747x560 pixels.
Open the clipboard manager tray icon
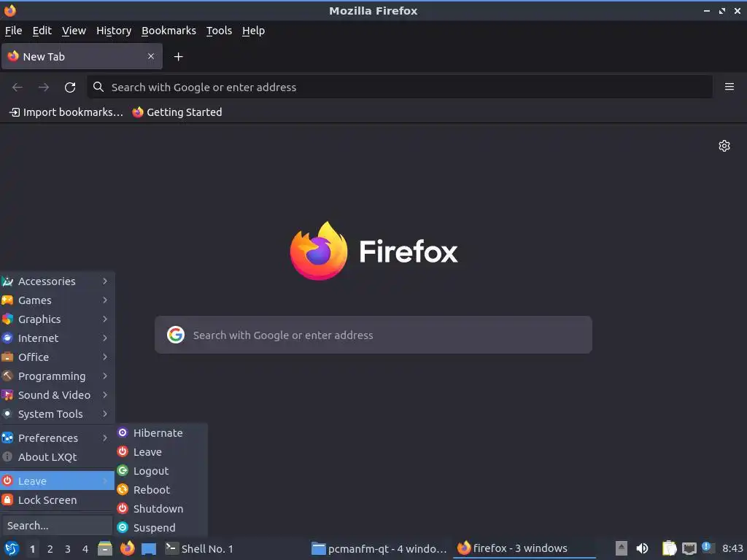[x=670, y=548]
